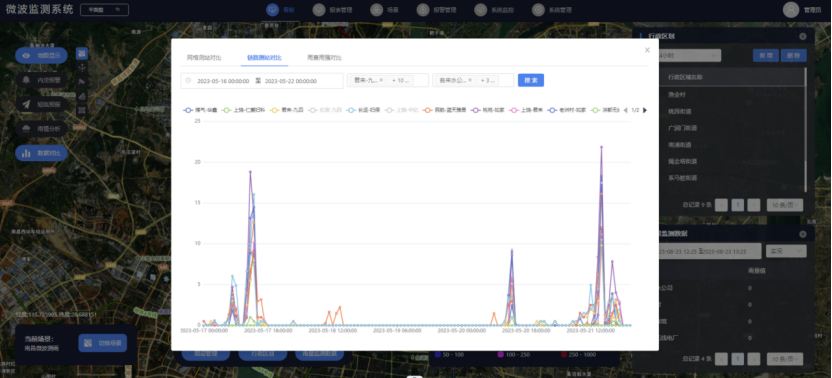Click the blue 搜索 button in dialog
Screen dimensions: 832x378
pyautogui.click(x=531, y=80)
